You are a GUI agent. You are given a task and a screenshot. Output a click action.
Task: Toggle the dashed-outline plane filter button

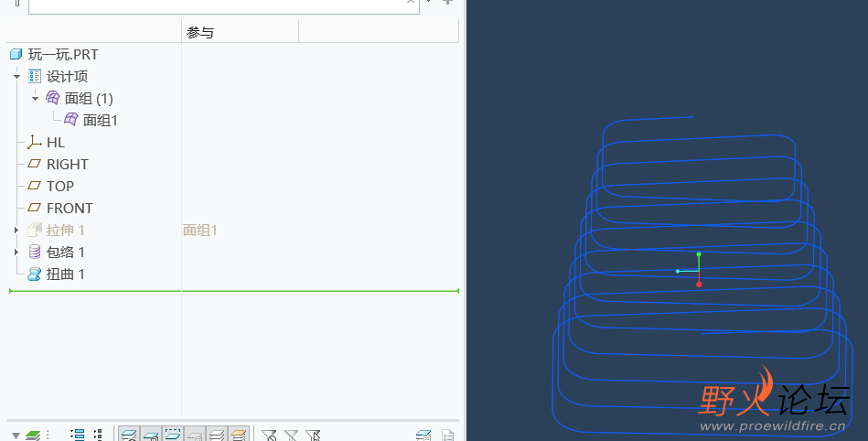[173, 435]
